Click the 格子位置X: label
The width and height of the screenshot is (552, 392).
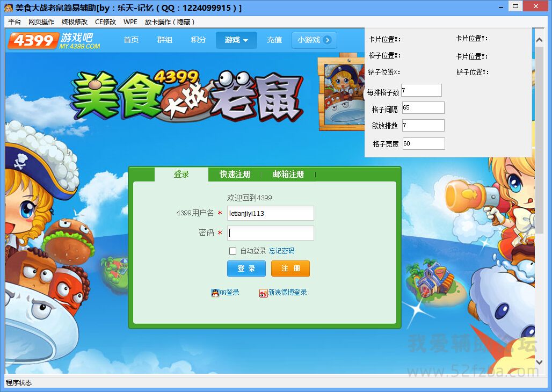coord(384,56)
